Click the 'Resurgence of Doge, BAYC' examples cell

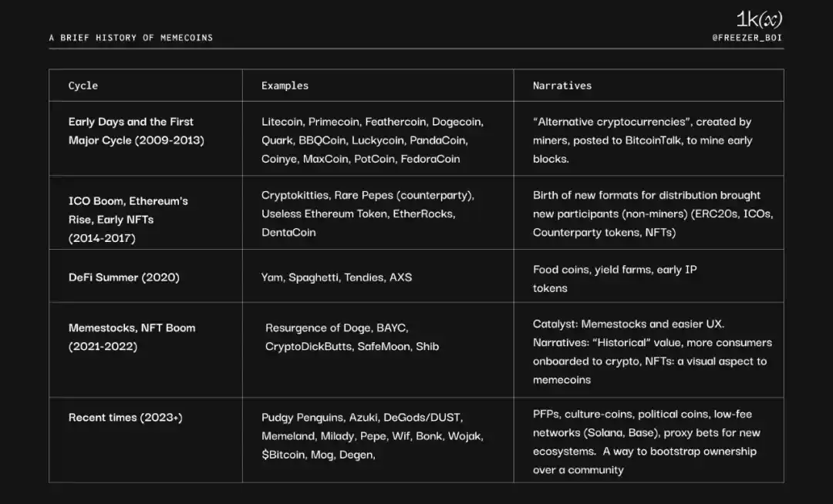point(352,337)
